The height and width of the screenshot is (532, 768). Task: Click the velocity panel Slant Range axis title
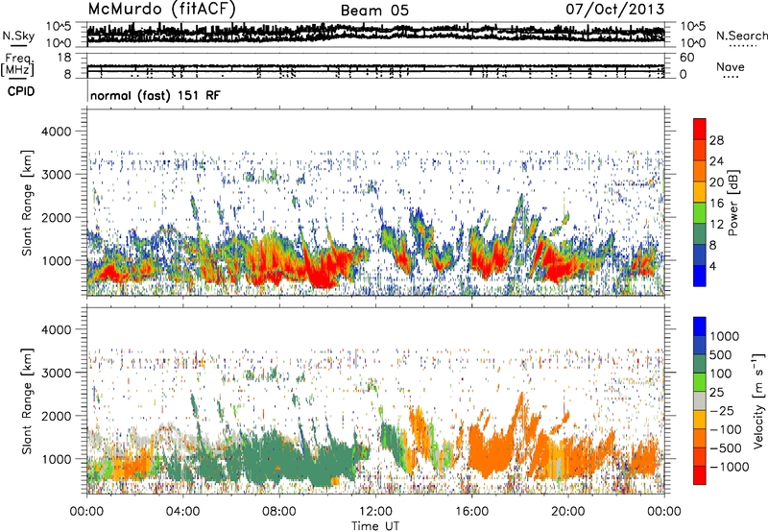(27, 400)
